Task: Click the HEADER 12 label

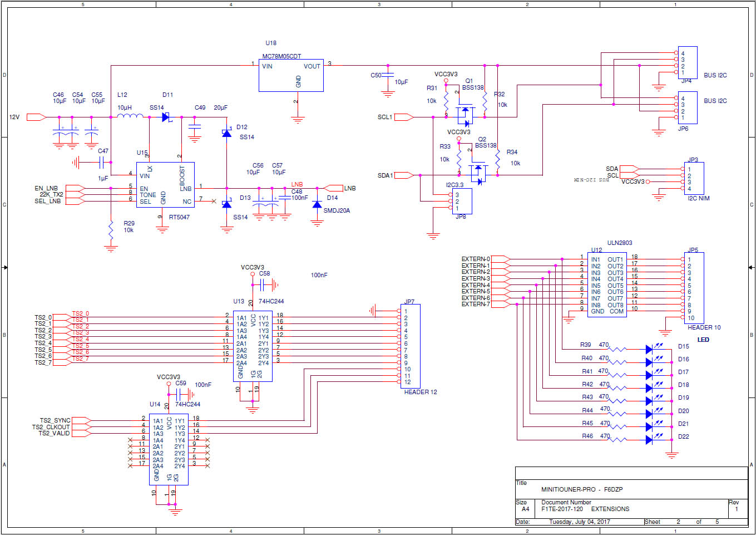Action: click(x=421, y=392)
